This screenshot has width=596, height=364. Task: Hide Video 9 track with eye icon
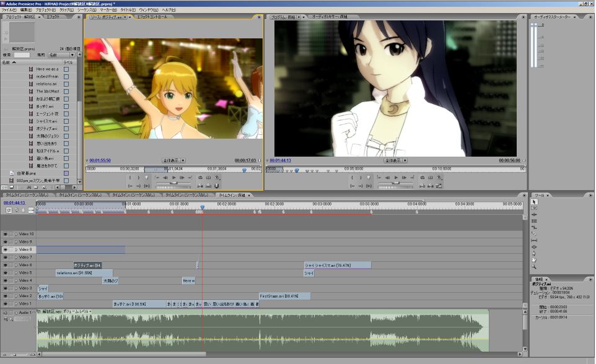(x=6, y=241)
